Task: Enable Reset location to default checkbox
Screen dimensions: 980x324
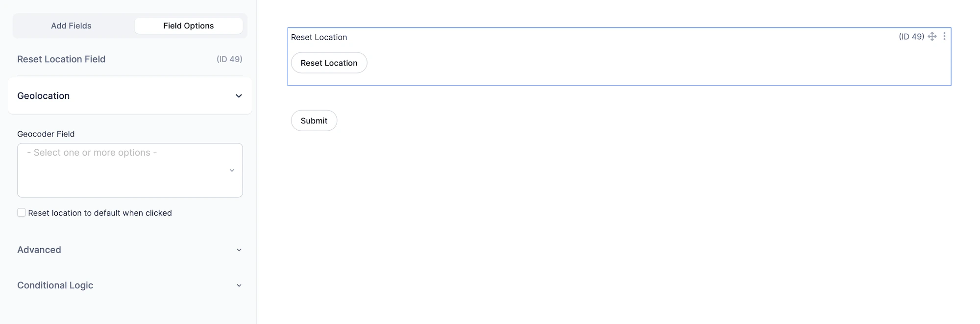Action: [22, 212]
